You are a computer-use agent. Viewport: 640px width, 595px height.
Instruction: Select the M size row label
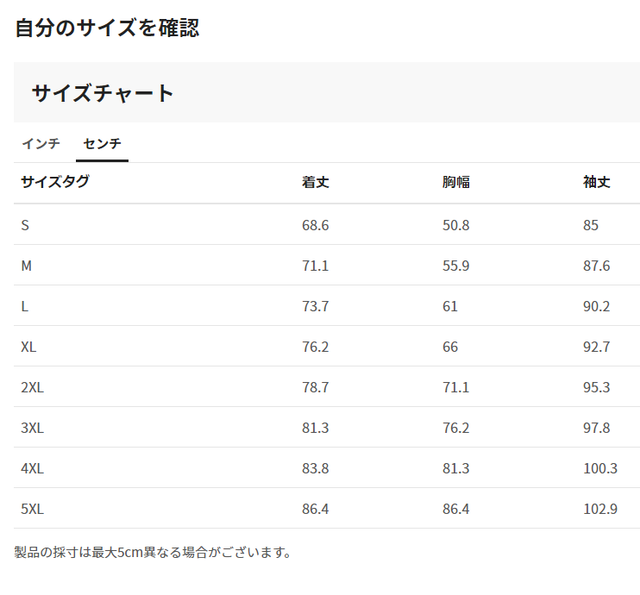pyautogui.click(x=26, y=266)
